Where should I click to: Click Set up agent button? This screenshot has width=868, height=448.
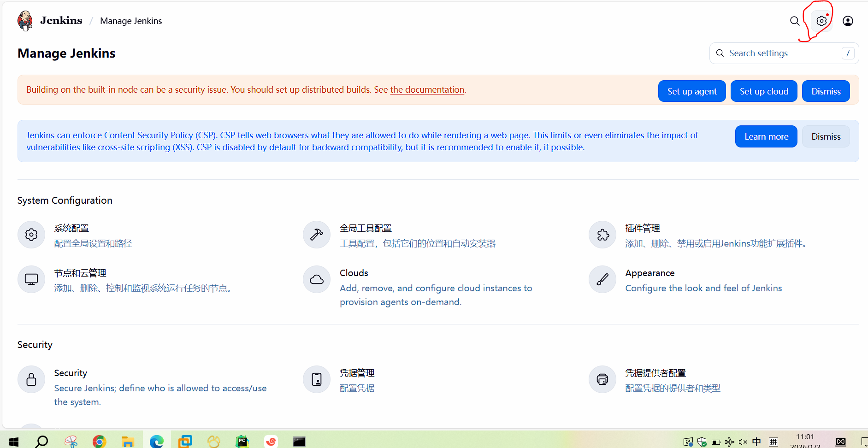(x=692, y=91)
